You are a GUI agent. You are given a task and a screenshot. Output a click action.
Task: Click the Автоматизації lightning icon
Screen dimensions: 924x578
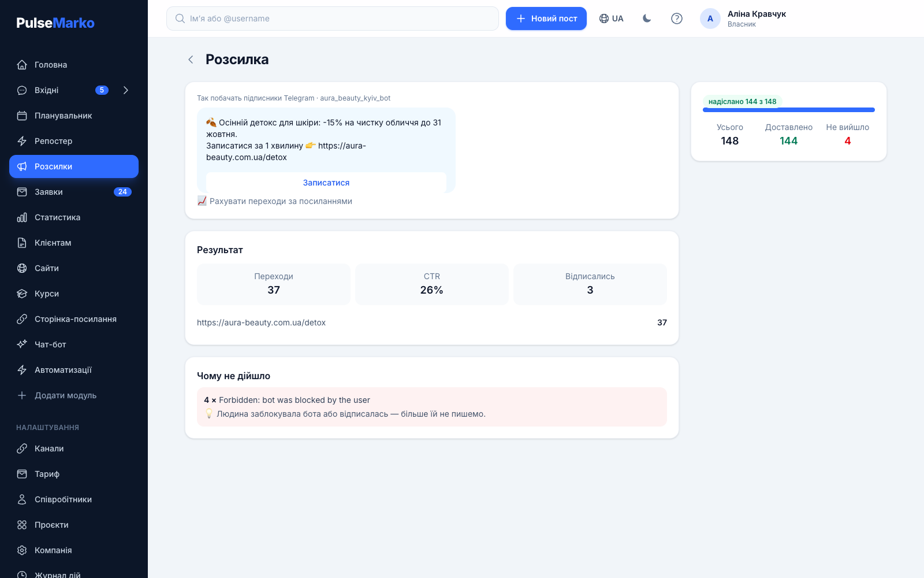(x=22, y=370)
